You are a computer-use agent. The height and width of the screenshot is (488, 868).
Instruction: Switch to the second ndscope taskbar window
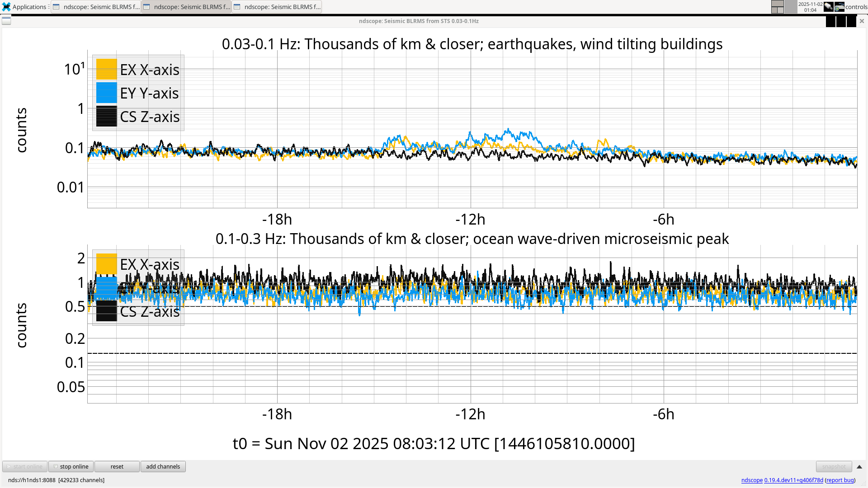[x=187, y=7]
